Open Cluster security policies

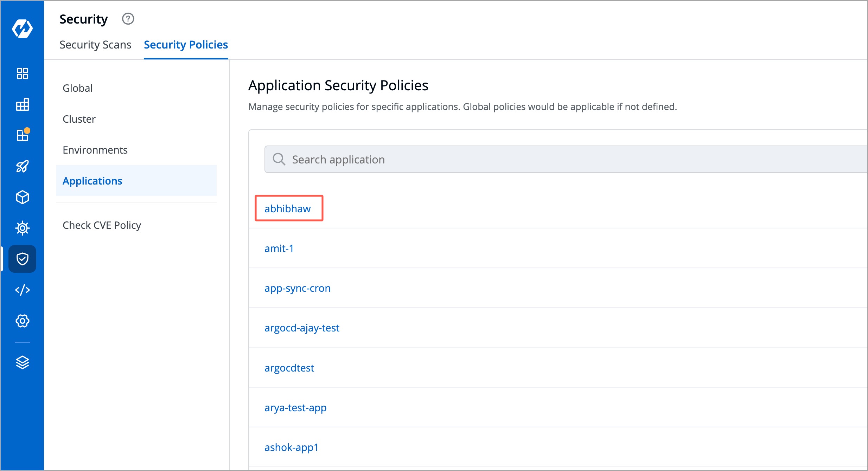tap(79, 119)
